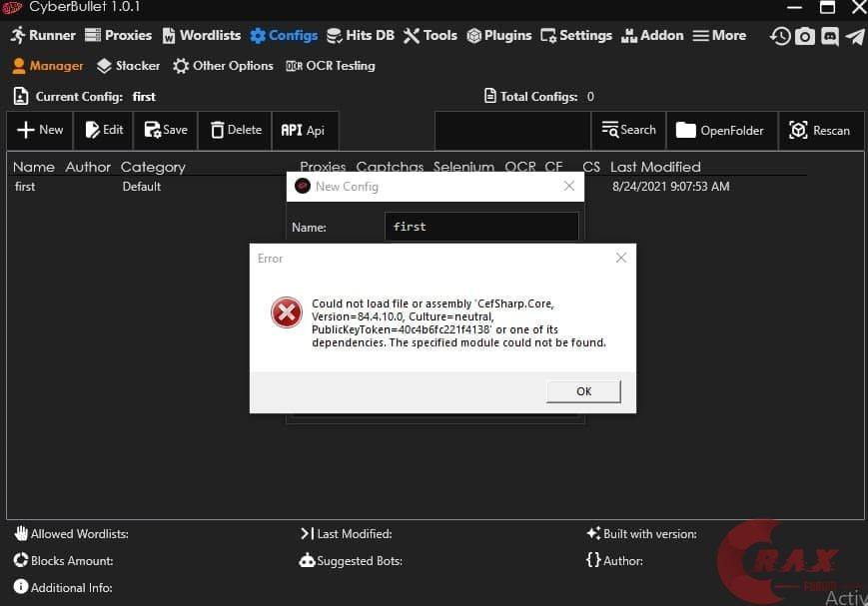Click OK in the Error dialog
This screenshot has height=606, width=868.
583,391
